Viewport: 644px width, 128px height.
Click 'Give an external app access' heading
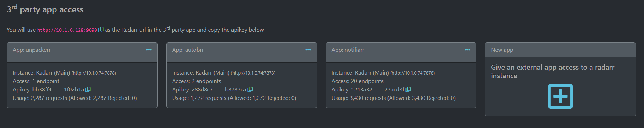553,71
